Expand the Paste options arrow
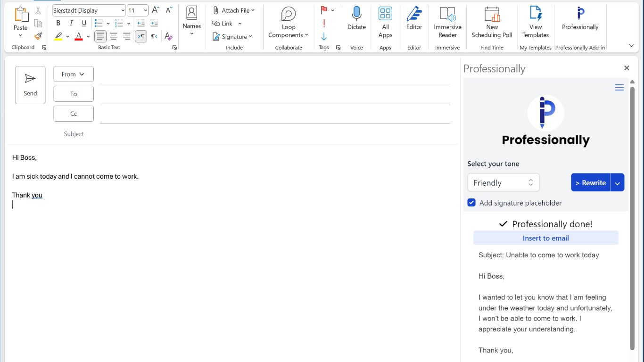This screenshot has width=644, height=362. (20, 35)
